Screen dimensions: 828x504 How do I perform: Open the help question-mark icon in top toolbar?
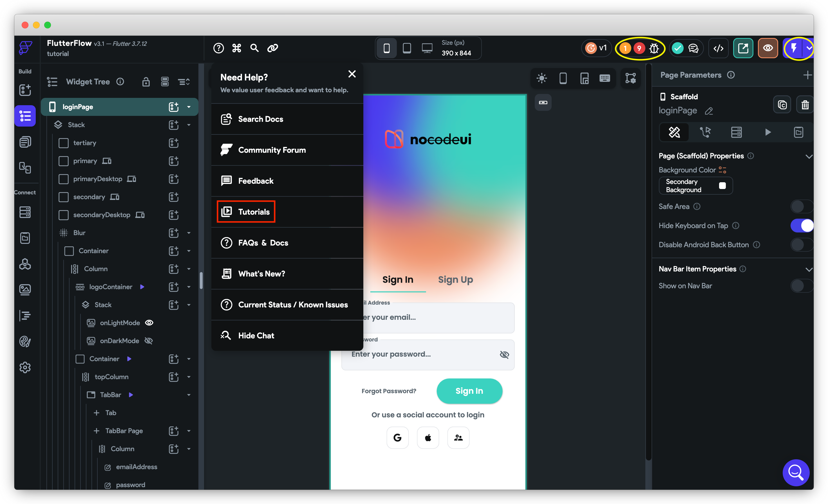coord(218,48)
